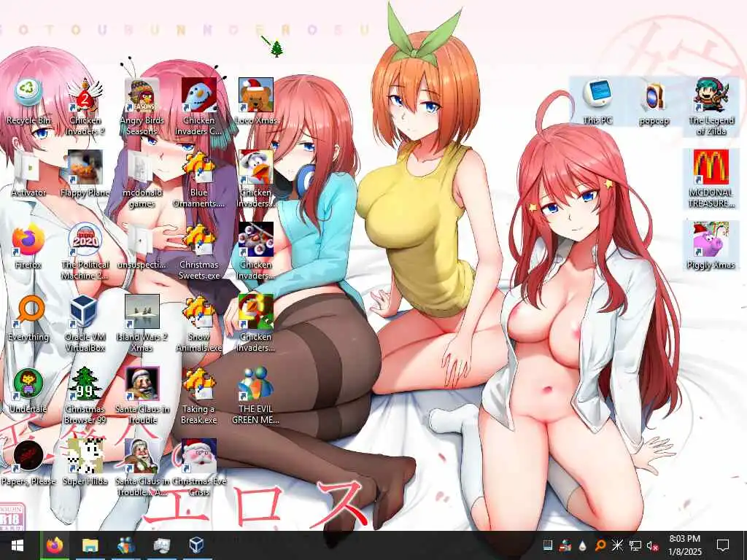Launch The Political Machine 2020 shortcut
The image size is (747, 560).
pyautogui.click(x=85, y=251)
